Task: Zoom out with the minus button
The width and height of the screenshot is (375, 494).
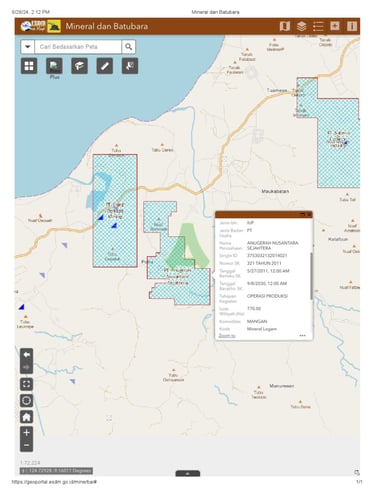Action: tap(26, 445)
